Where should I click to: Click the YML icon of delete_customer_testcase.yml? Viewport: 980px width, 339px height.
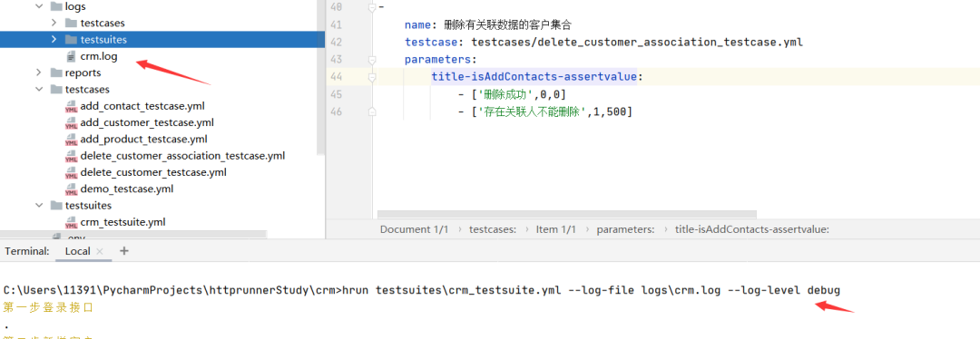(71, 172)
